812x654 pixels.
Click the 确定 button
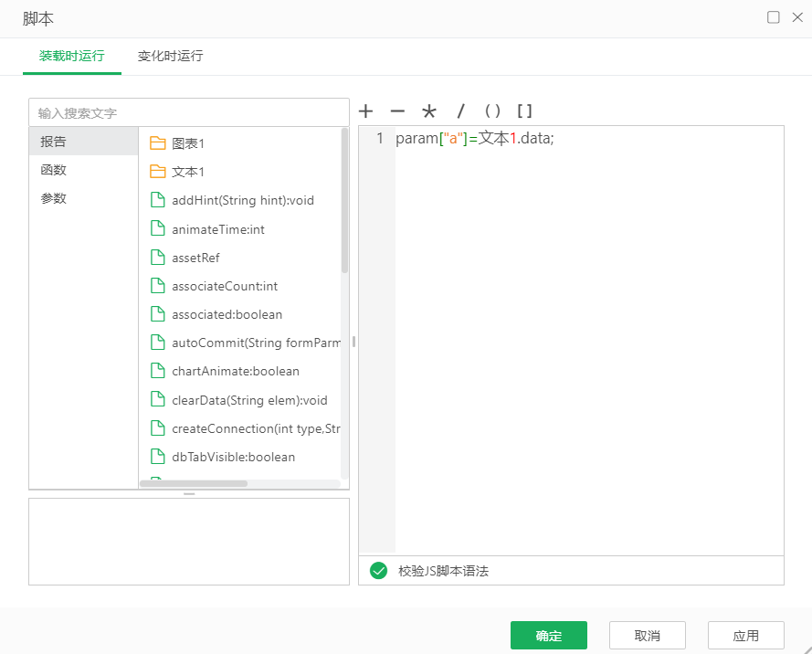click(548, 636)
